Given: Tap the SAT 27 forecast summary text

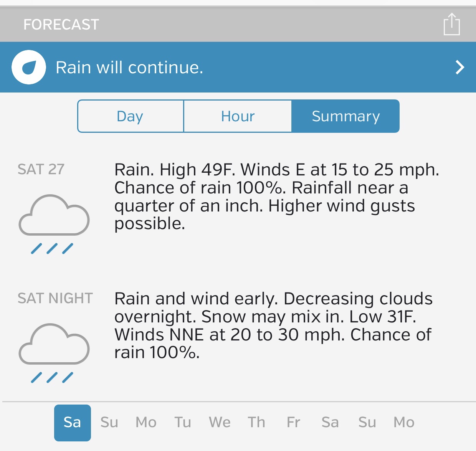Looking at the screenshot, I should pos(276,197).
